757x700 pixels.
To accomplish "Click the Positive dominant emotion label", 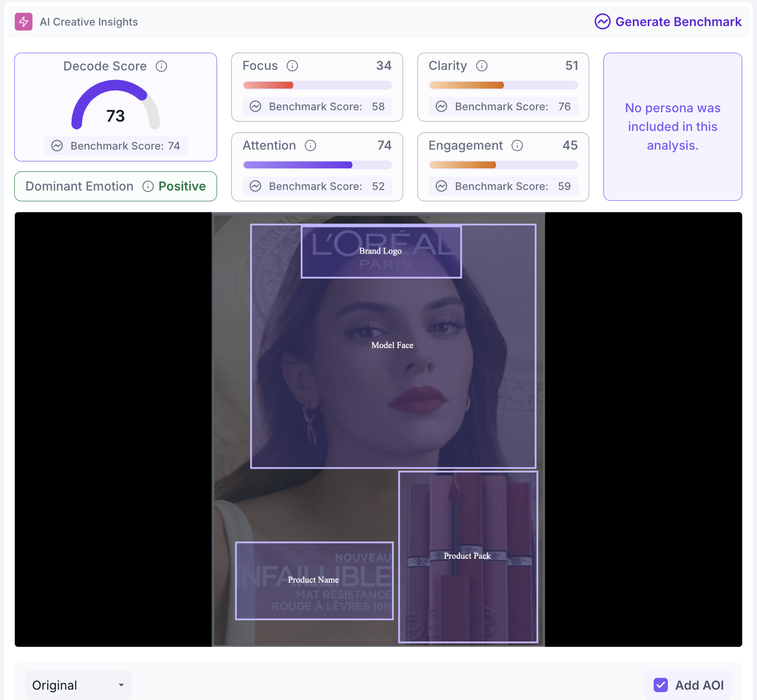I will click(x=182, y=186).
